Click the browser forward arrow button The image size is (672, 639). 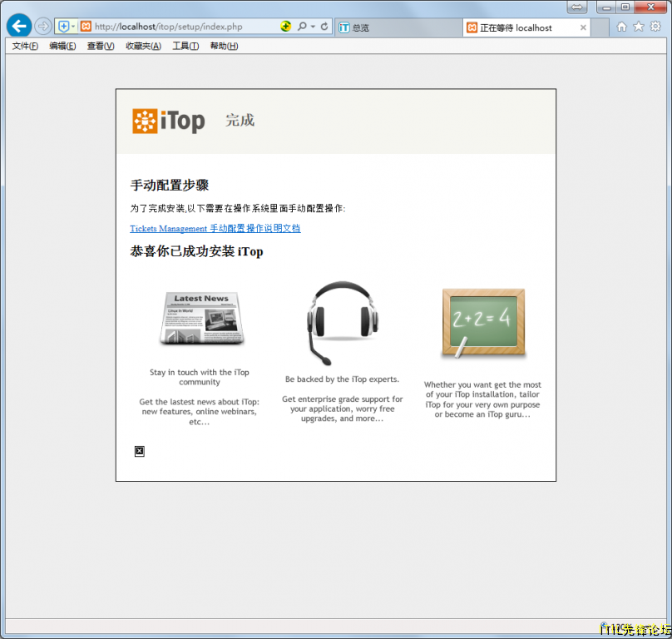click(x=43, y=27)
